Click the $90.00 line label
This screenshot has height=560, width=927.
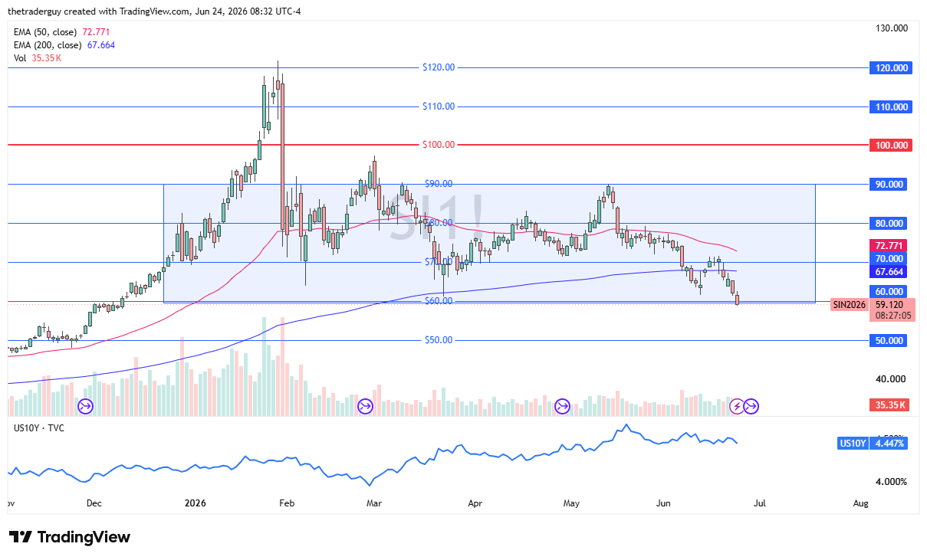(x=439, y=184)
